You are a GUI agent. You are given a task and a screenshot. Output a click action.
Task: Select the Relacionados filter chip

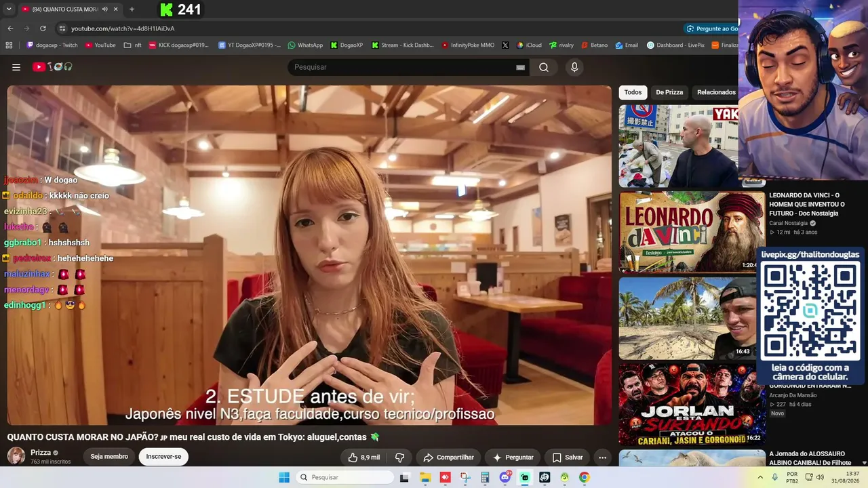(x=716, y=92)
